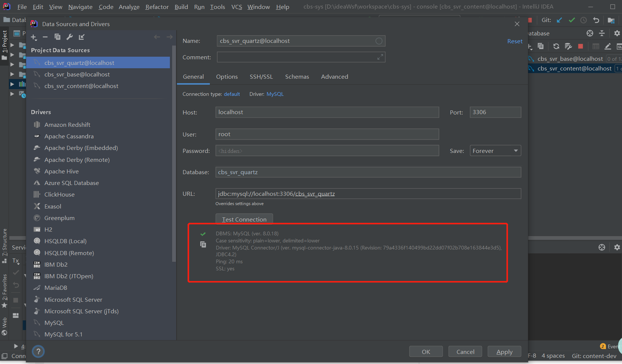This screenshot has width=622, height=364.
Task: Click into the User field
Action: pos(327,134)
